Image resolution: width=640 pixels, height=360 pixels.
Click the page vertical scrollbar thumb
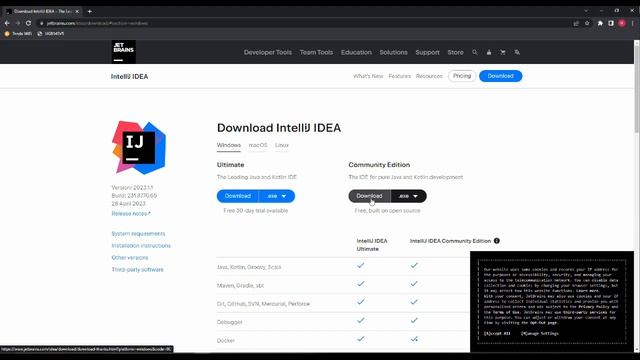[x=637, y=88]
